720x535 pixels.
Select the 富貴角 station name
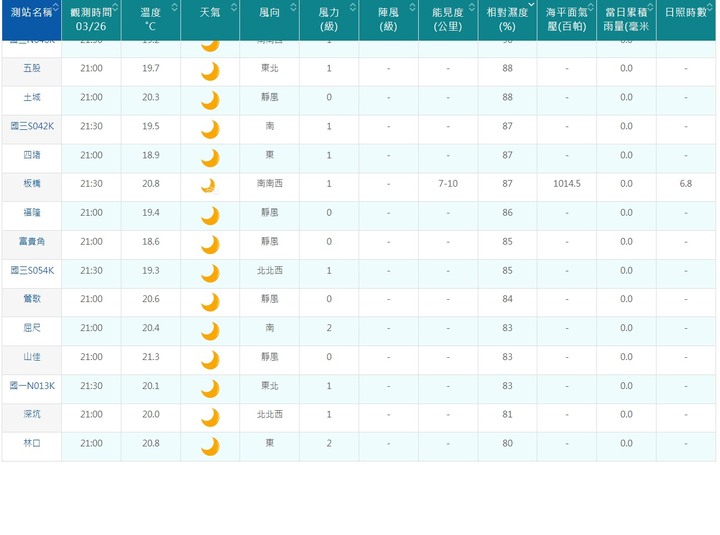point(32,241)
